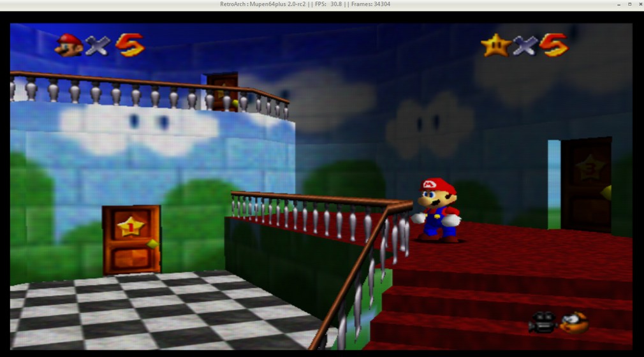The height and width of the screenshot is (357, 644).
Task: Click the Mario head lives icon
Action: (x=69, y=45)
